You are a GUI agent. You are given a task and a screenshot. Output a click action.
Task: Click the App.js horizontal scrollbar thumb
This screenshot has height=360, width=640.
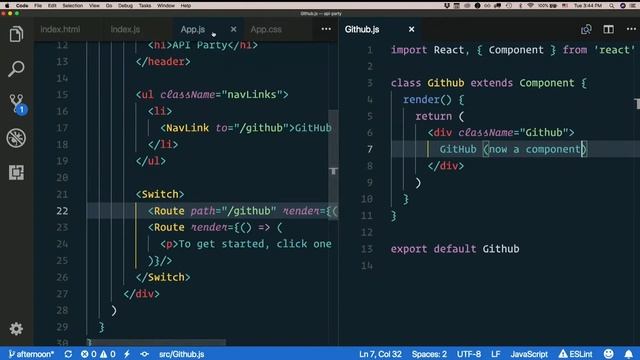pos(156,341)
